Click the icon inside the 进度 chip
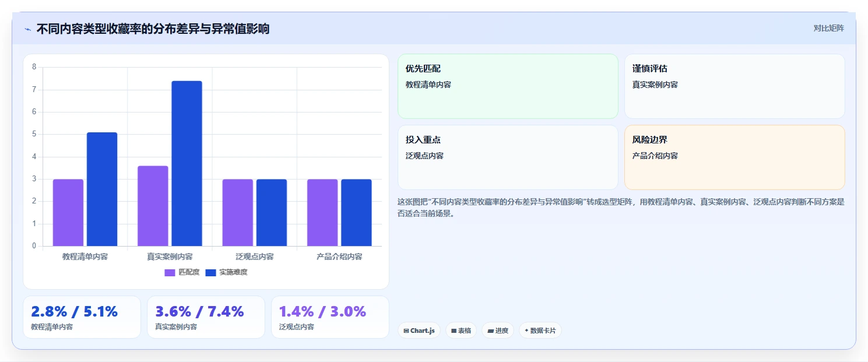 [490, 331]
